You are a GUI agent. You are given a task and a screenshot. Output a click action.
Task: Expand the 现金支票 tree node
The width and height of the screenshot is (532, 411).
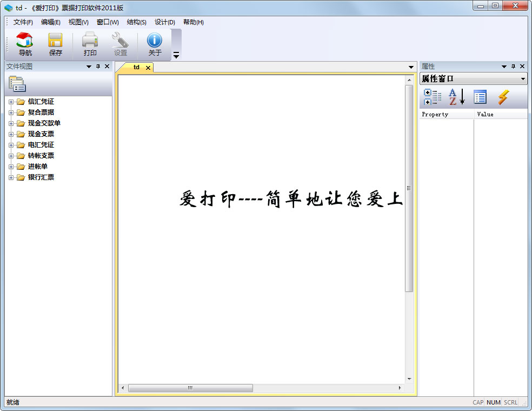[12, 134]
